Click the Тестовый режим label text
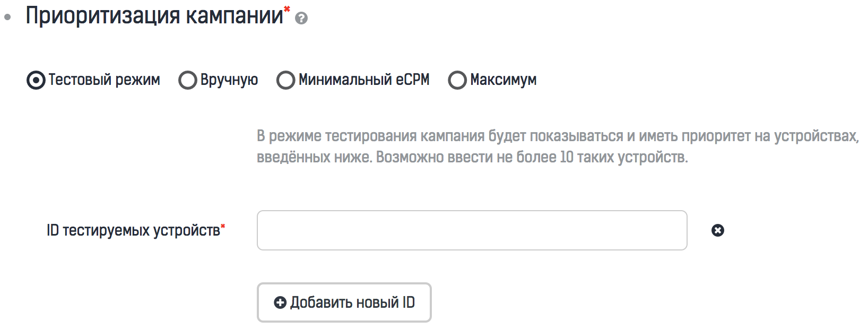868x329 pixels. [x=104, y=80]
